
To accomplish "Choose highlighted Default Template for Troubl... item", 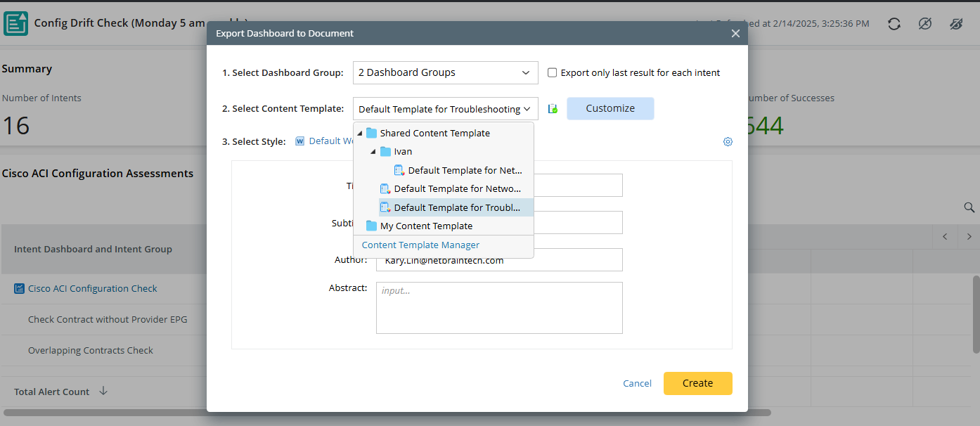I will [456, 207].
